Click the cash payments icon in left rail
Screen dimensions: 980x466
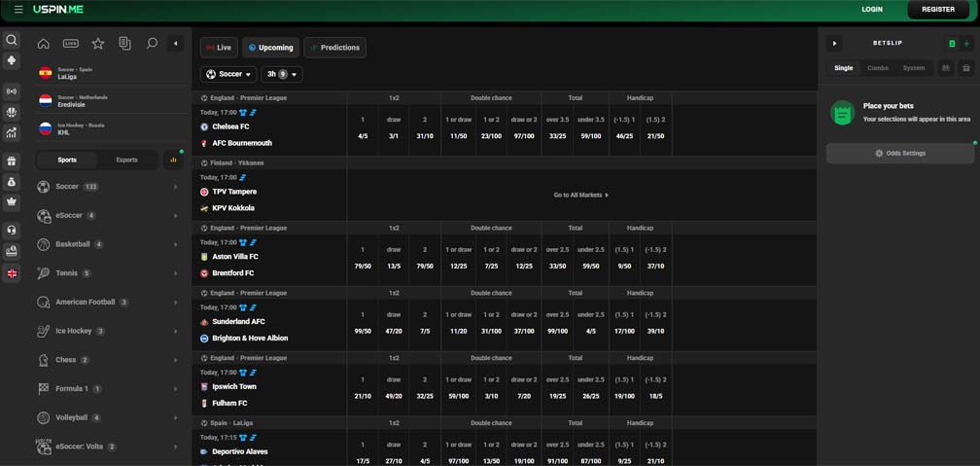click(x=12, y=251)
